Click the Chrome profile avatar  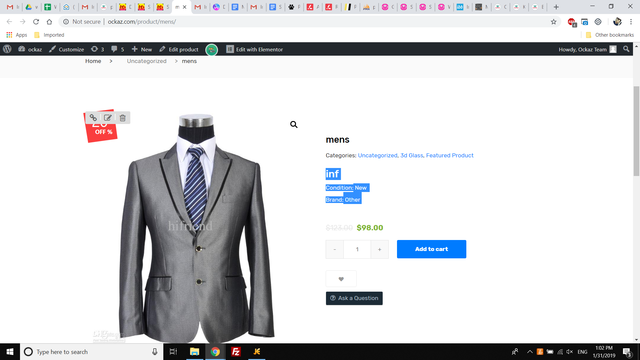click(x=617, y=22)
